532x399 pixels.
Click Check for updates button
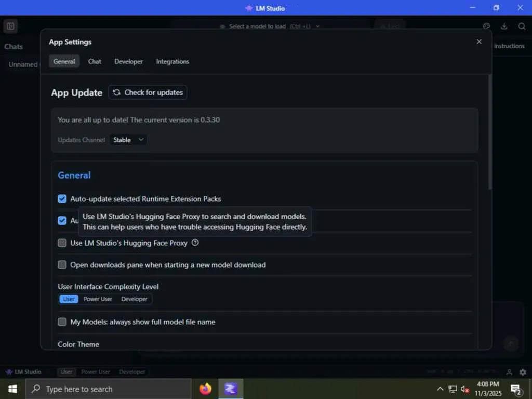point(148,92)
